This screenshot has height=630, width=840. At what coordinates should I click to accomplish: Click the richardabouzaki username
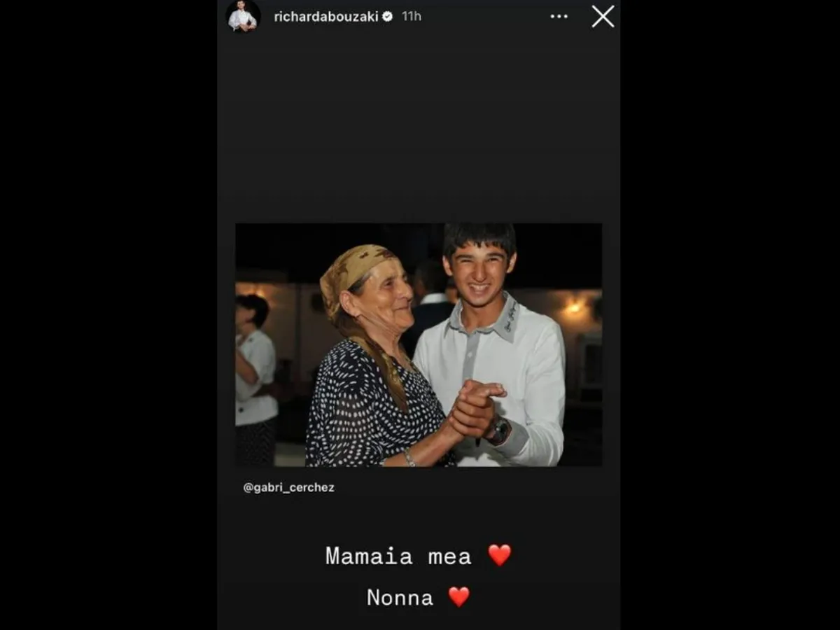pos(326,16)
